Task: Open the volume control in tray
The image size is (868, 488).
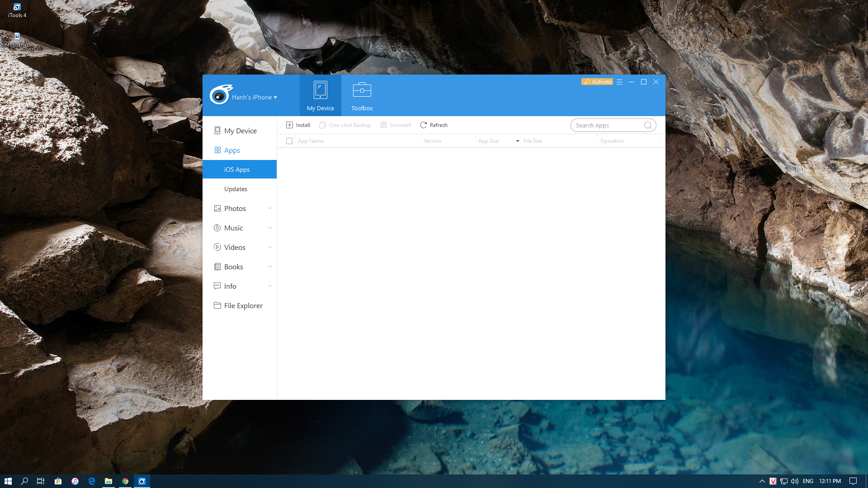Action: (x=795, y=481)
